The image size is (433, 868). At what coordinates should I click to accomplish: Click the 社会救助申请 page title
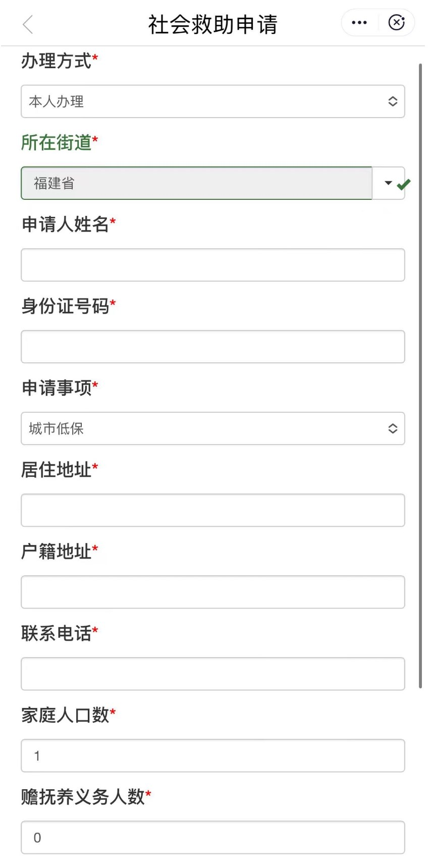pos(212,24)
